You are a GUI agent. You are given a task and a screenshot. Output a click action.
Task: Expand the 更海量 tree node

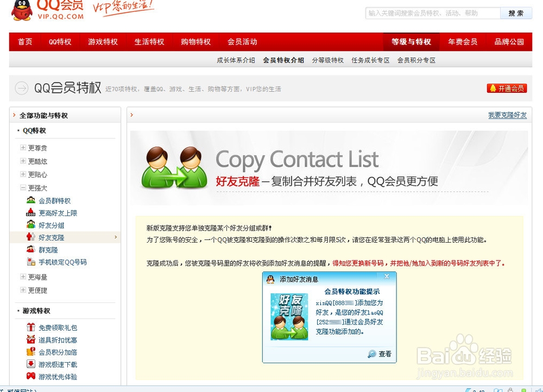[23, 277]
